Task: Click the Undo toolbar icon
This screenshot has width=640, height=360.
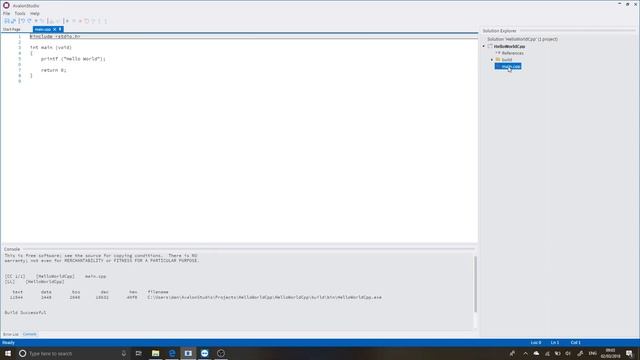Action: pyautogui.click(x=23, y=21)
